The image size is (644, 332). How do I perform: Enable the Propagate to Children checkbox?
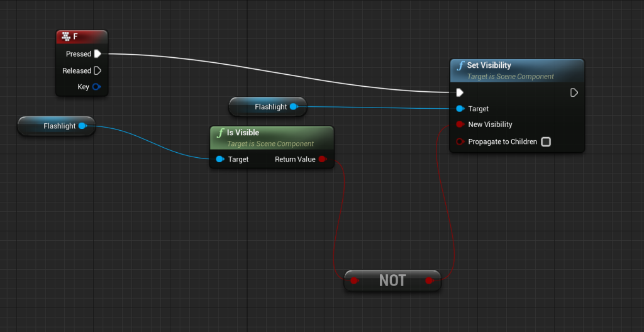pyautogui.click(x=546, y=142)
